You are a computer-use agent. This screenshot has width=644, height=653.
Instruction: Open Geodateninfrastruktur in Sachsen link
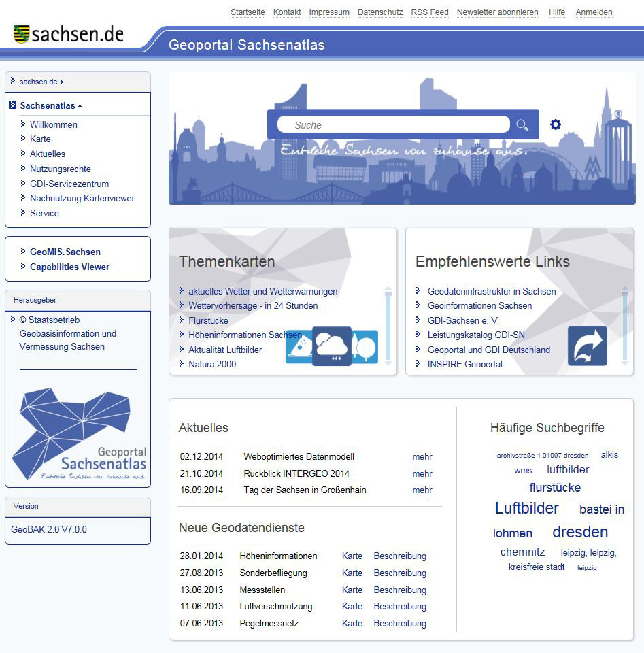(492, 292)
